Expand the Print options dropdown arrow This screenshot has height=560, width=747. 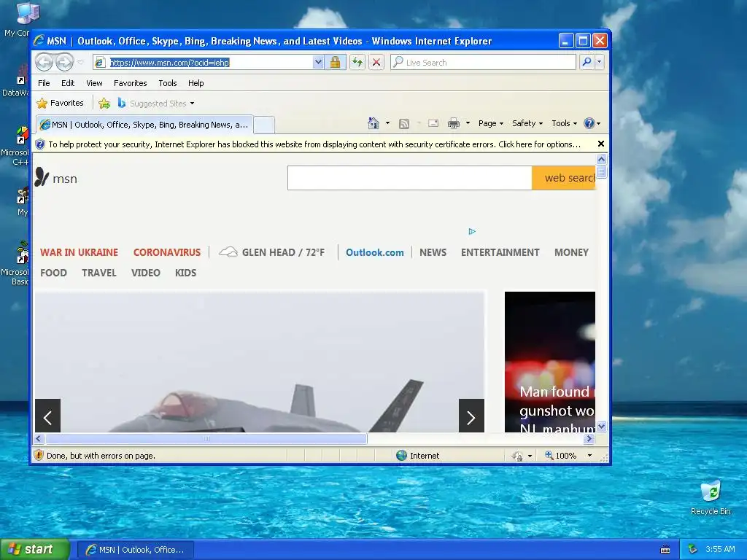click(468, 123)
